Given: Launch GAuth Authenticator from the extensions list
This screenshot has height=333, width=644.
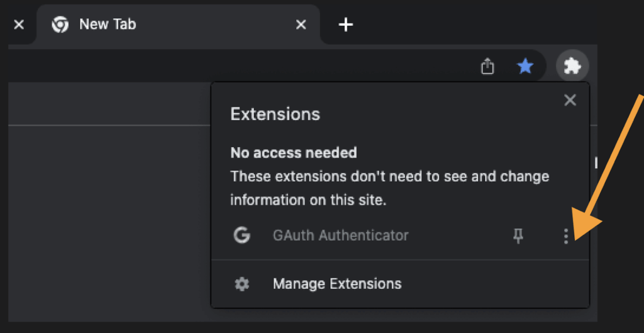Looking at the screenshot, I should [340, 236].
